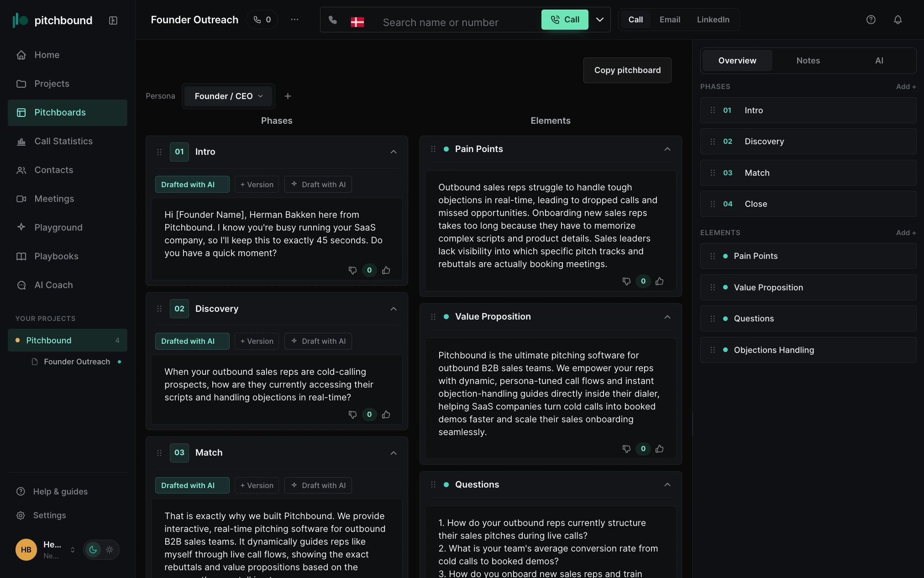Select Objections Handling in Elements list
This screenshot has height=578, width=924.
click(808, 350)
